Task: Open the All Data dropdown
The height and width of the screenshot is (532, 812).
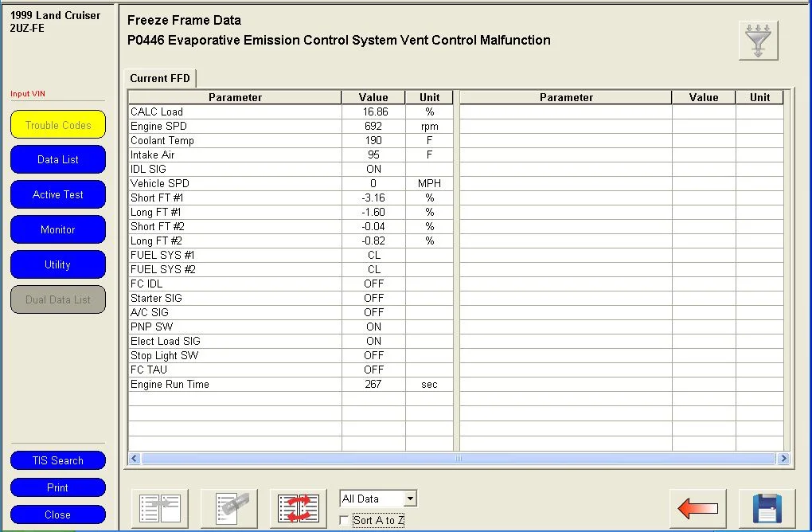Action: (378, 499)
